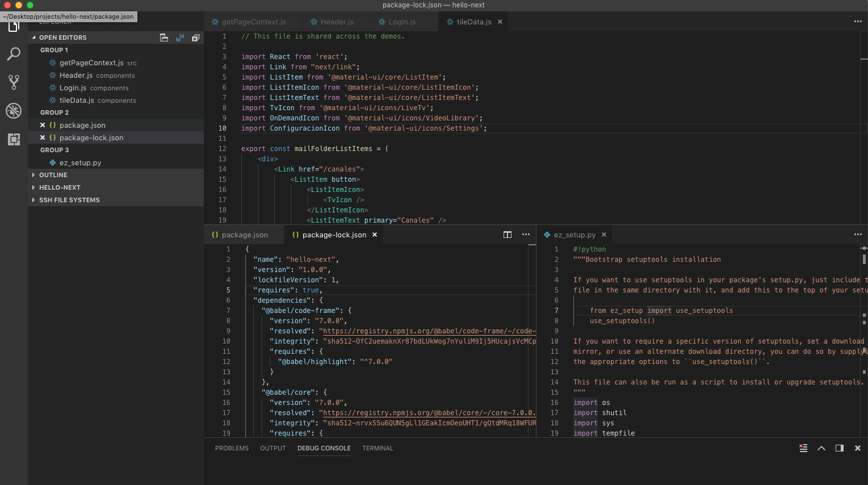Close the package-lock.json editor tab

pyautogui.click(x=375, y=235)
